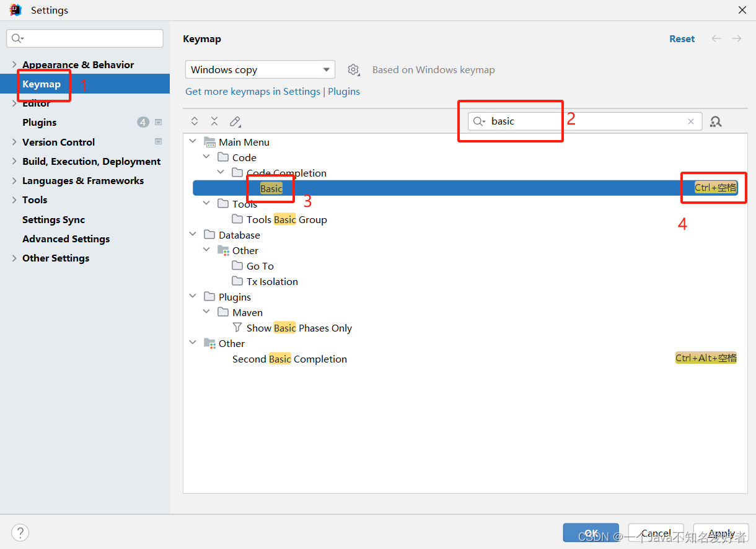Click the back navigation arrow

click(x=716, y=38)
